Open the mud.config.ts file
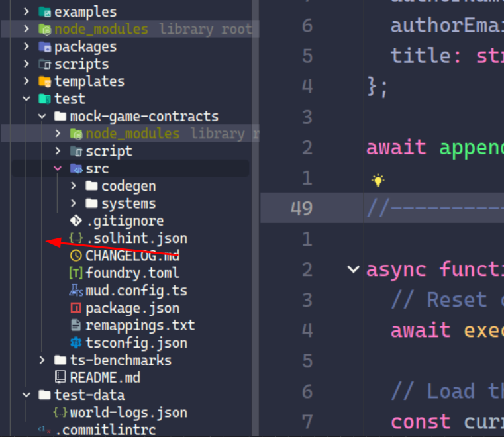Viewport: 504px width, 437px height. pyautogui.click(x=136, y=291)
